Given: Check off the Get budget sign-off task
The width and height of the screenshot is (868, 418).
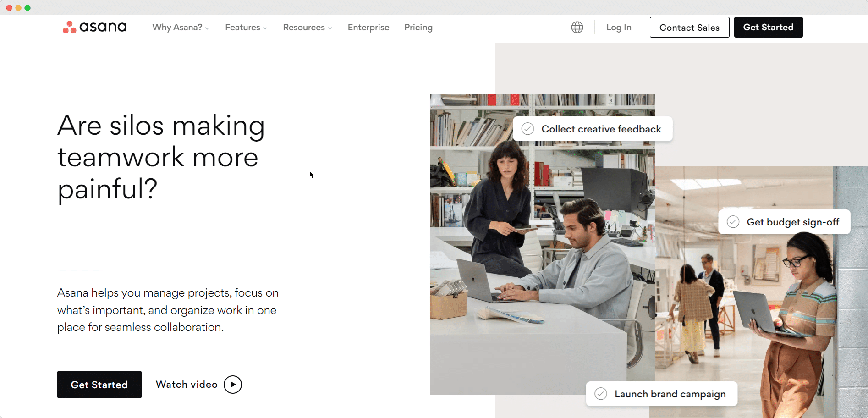Looking at the screenshot, I should pyautogui.click(x=733, y=222).
